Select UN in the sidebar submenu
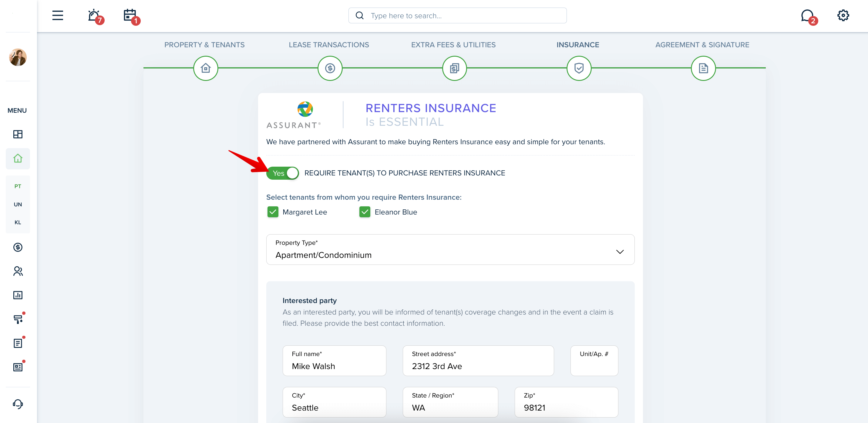The image size is (868, 423). (x=18, y=205)
